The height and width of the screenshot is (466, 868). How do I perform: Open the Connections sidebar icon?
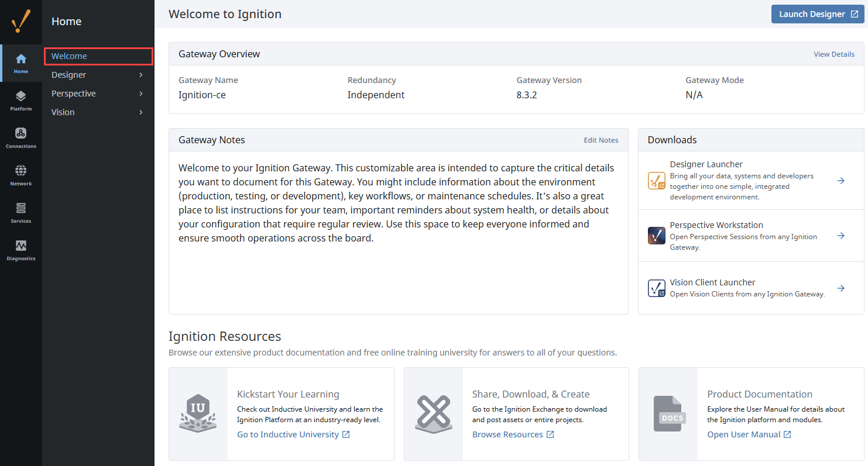(x=21, y=137)
